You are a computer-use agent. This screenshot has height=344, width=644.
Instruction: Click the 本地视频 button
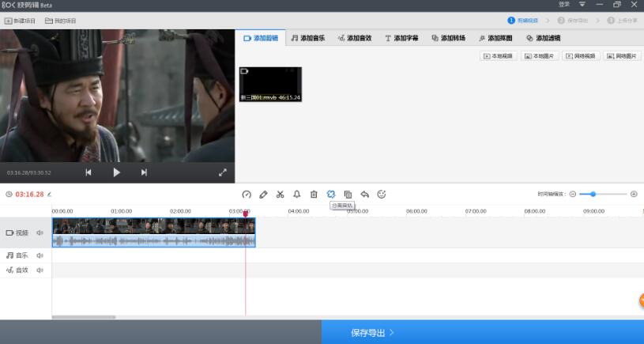coord(498,56)
